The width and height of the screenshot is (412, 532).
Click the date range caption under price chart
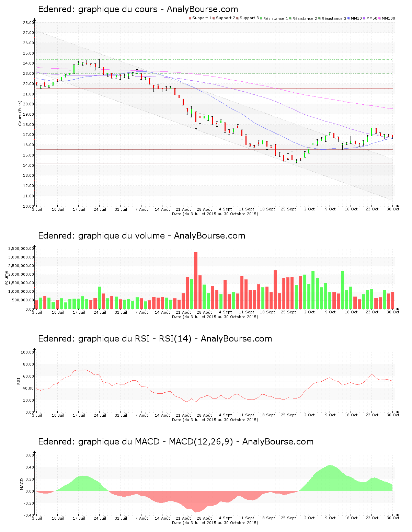pos(215,214)
